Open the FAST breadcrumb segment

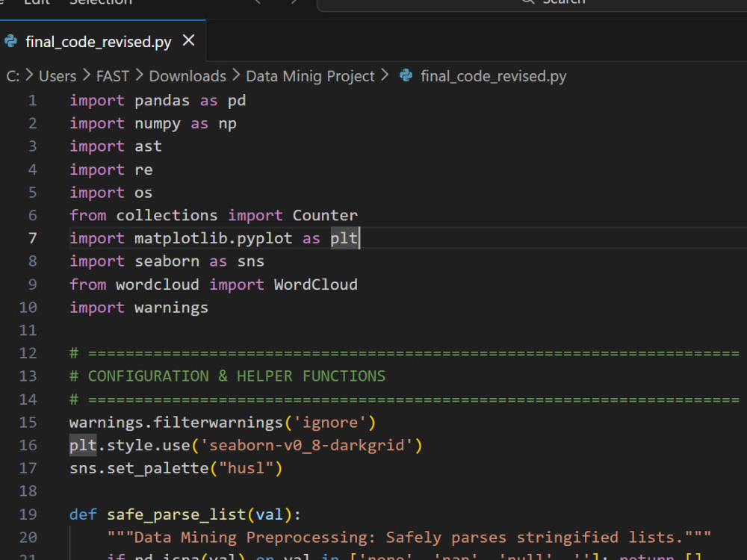(x=113, y=76)
